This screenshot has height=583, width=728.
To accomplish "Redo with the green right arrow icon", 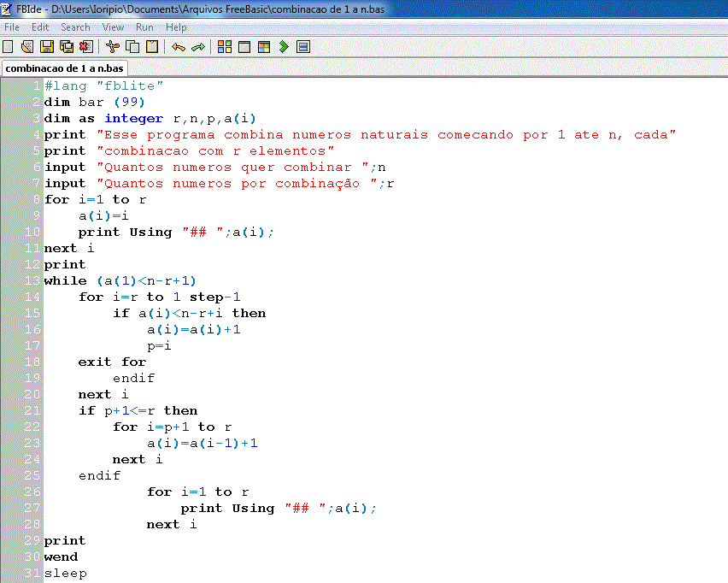I will (x=198, y=46).
